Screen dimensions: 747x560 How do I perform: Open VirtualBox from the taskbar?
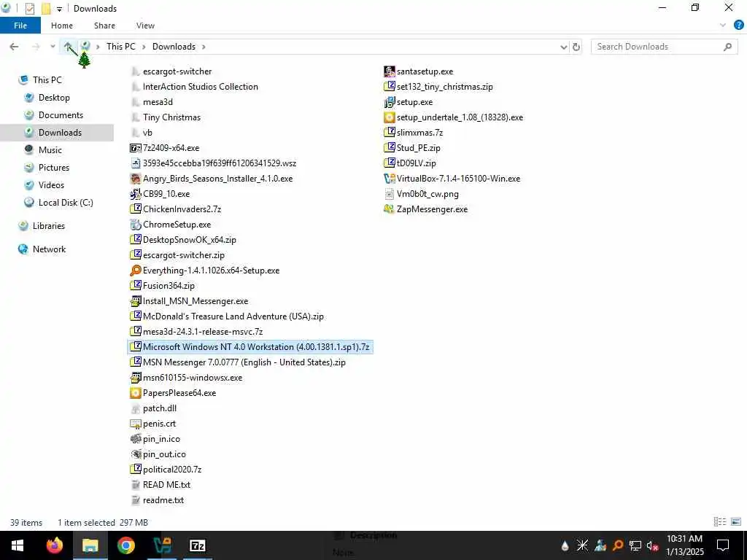tap(162, 545)
